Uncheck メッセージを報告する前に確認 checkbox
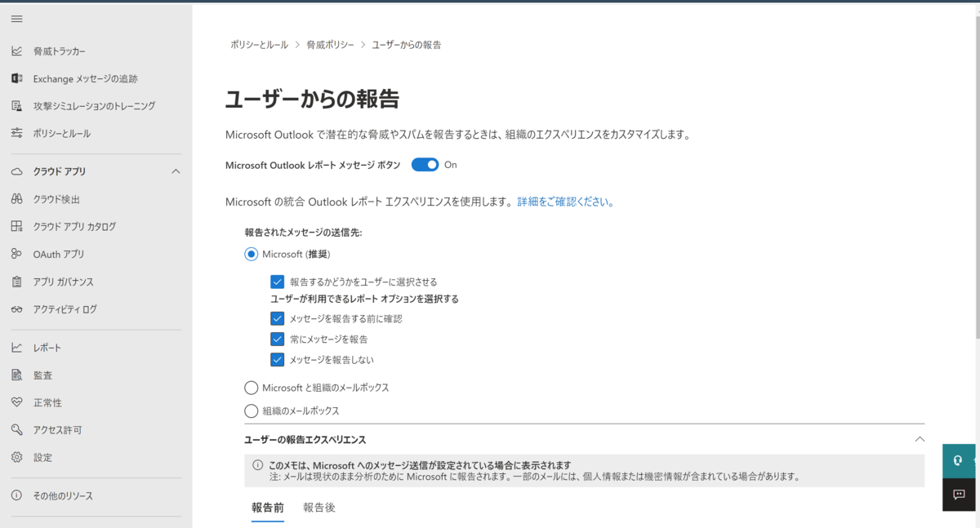980x528 pixels. 278,318
